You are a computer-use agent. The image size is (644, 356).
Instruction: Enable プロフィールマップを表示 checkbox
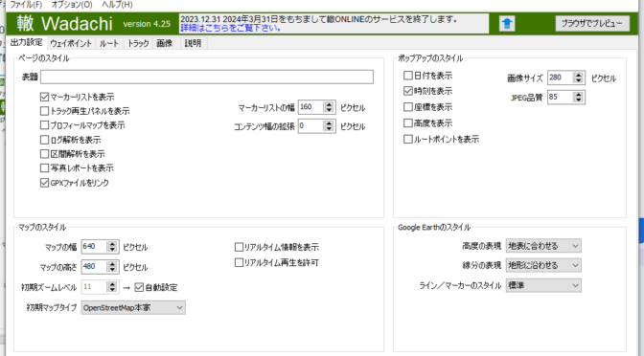[x=44, y=125]
